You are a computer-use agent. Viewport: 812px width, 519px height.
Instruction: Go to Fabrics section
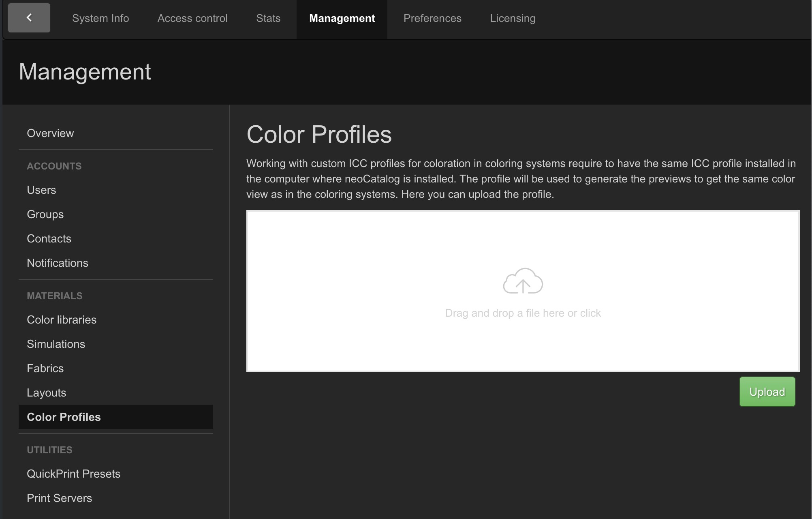point(45,369)
